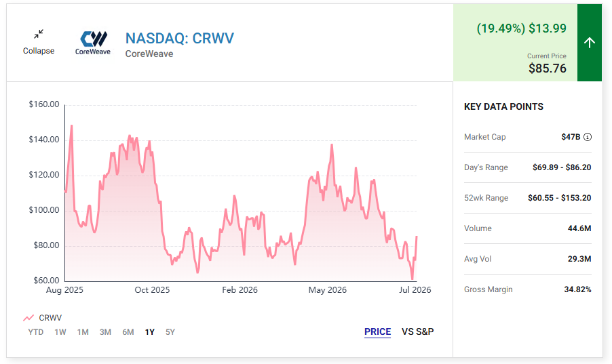612x364 pixels.
Task: Open the NASDAQ: CRWV ticker link
Action: pos(180,38)
